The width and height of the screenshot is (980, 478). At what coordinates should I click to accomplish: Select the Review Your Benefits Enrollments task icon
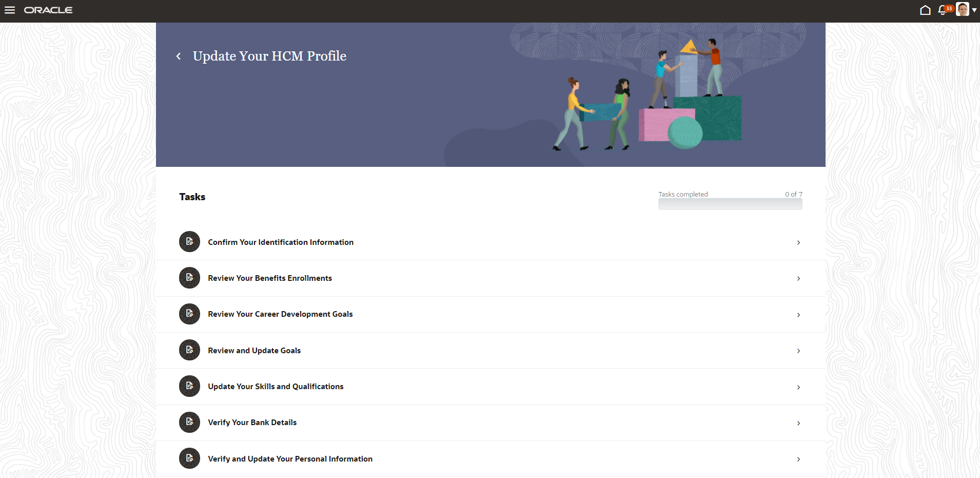pos(189,277)
